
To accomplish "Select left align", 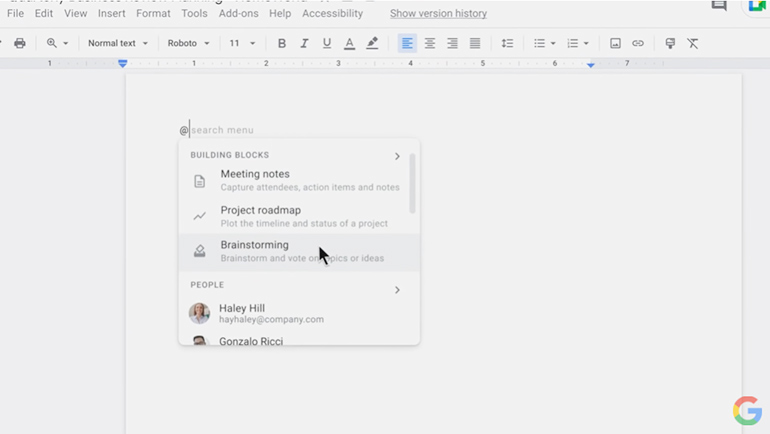I will pos(407,43).
